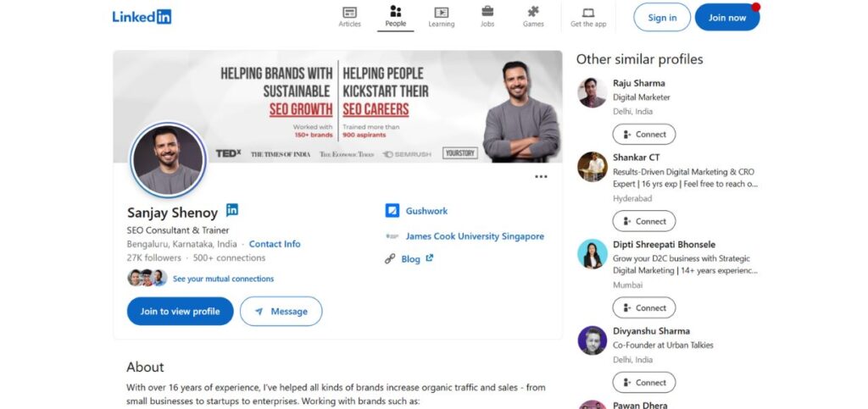This screenshot has width=868, height=409.
Task: Click the 'Bengaluru, Karnataka, India' location text
Action: coord(181,244)
